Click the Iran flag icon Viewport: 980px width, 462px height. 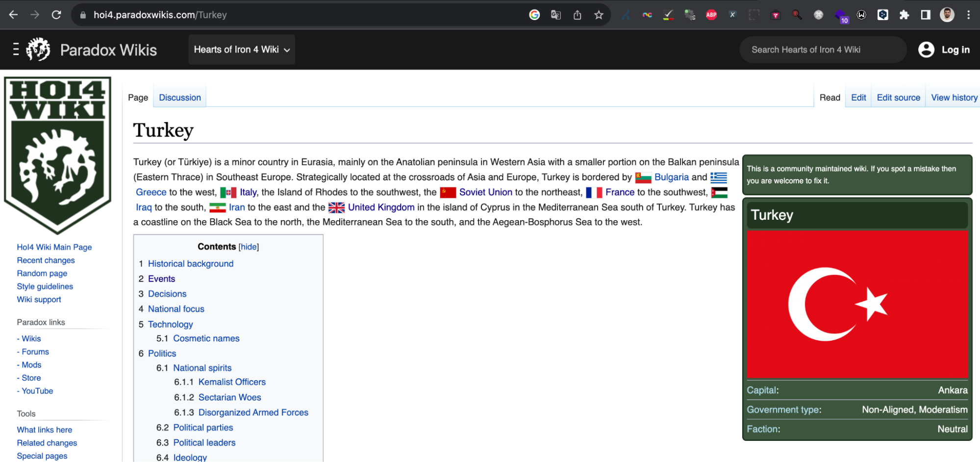[217, 208]
